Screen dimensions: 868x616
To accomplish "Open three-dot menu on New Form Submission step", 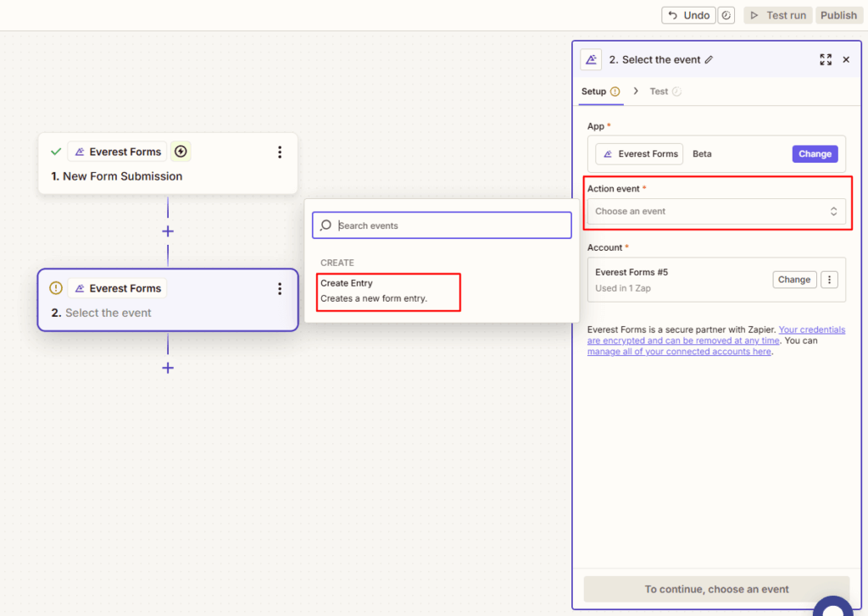I will point(280,153).
